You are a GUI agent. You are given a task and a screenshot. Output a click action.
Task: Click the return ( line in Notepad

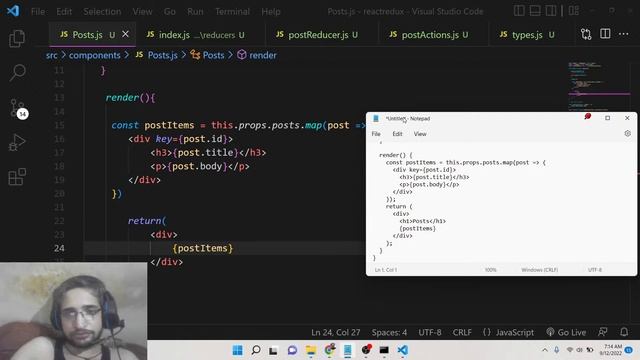coord(399,207)
